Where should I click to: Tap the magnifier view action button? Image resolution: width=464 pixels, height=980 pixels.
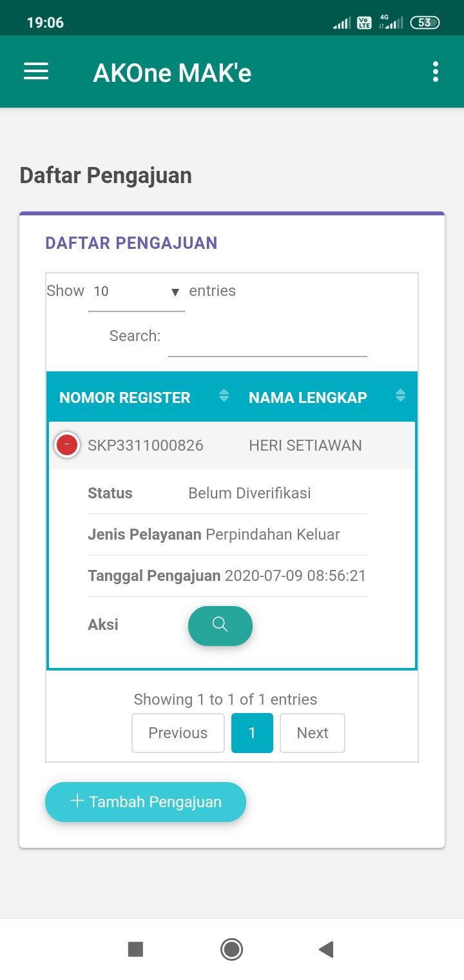click(220, 625)
